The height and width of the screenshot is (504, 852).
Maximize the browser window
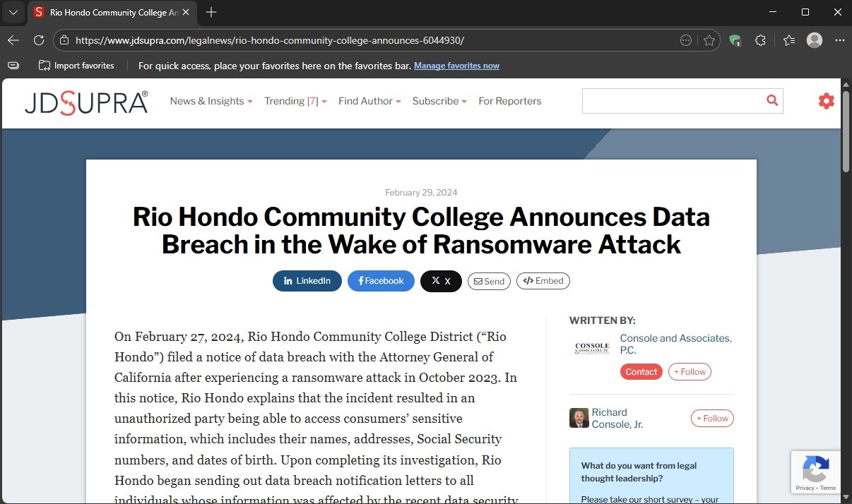805,12
